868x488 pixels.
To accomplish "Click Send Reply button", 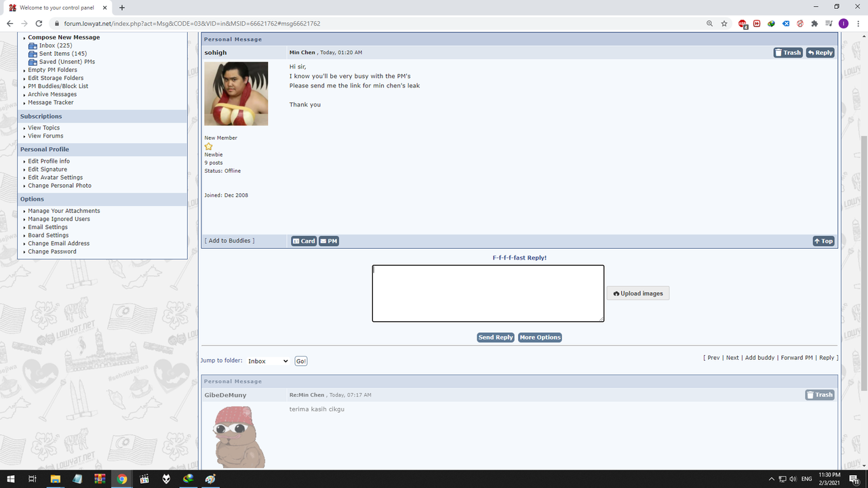I will [x=496, y=338].
